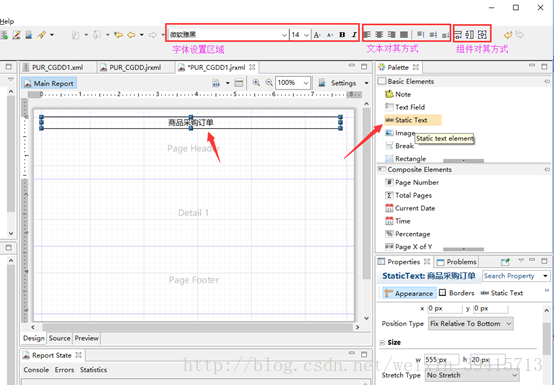
Task: Open the back navigation dropdown arrow
Action: [x=142, y=35]
